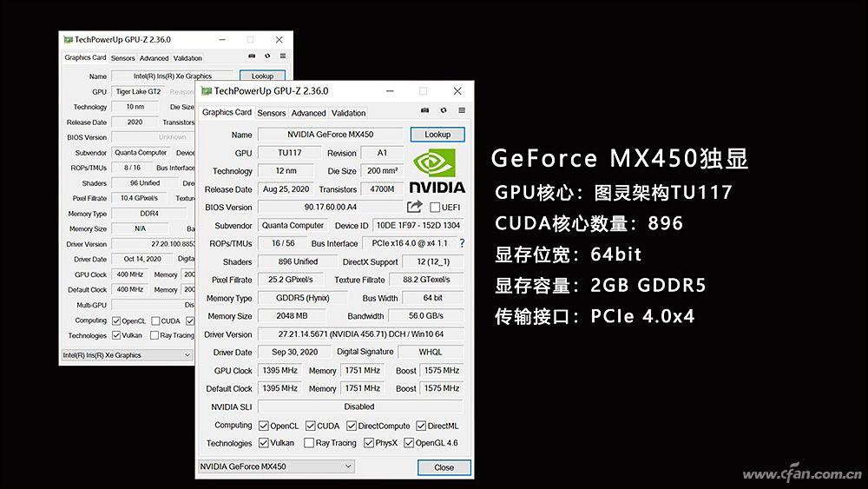Screen dimensions: 868x489
Task: Click the Close button in NVIDIA window
Action: [444, 467]
